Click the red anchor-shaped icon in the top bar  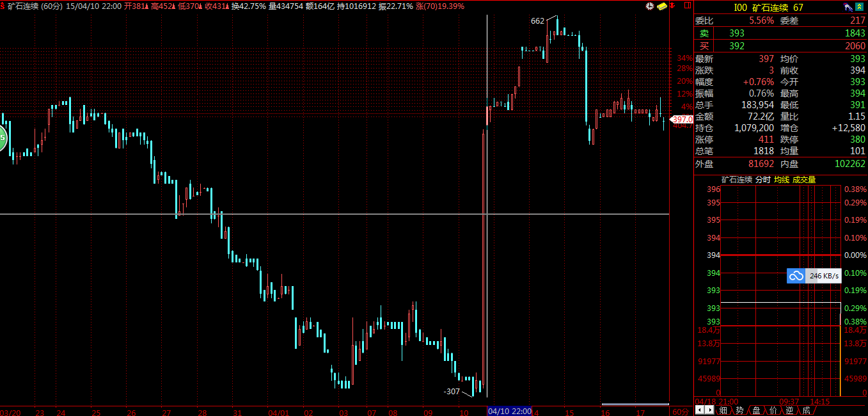click(x=673, y=6)
